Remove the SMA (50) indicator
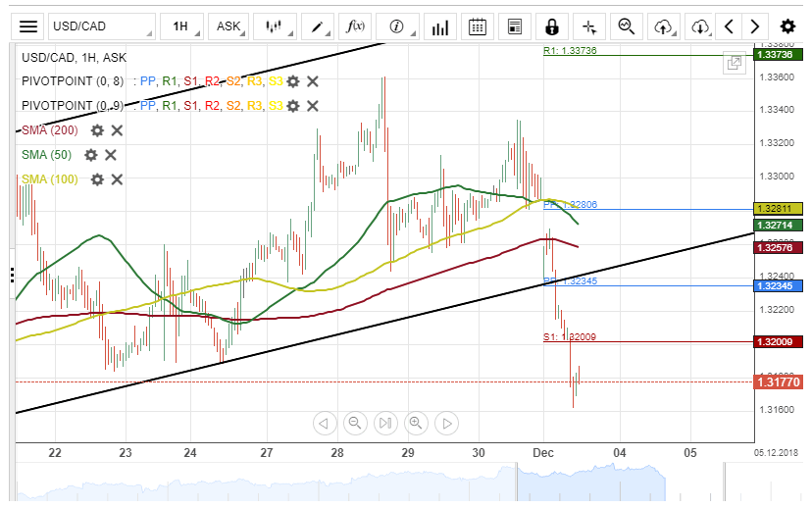 click(x=111, y=155)
